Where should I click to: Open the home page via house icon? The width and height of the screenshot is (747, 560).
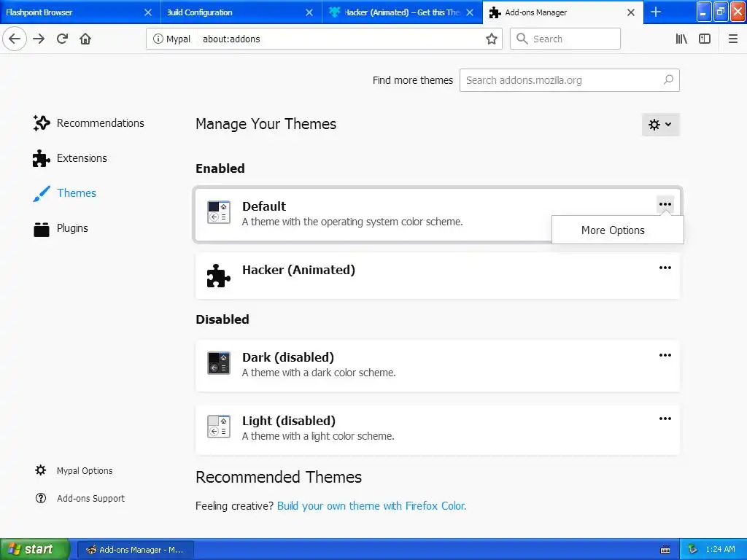(x=85, y=39)
